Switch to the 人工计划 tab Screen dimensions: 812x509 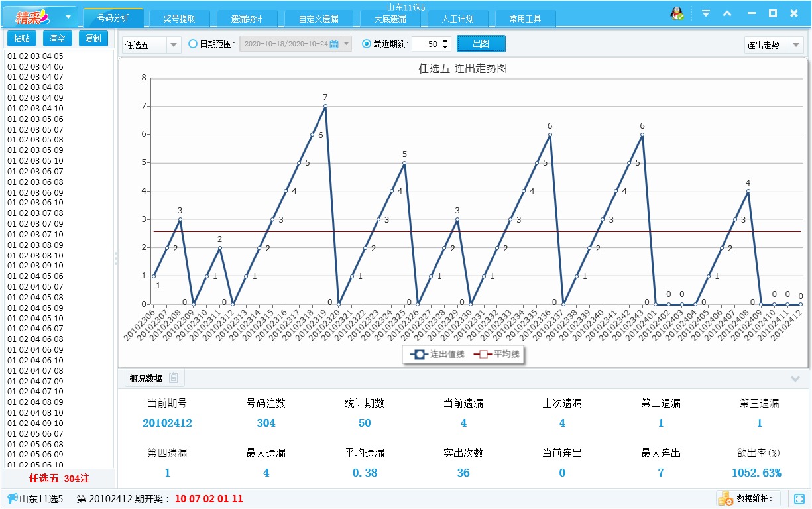[457, 18]
